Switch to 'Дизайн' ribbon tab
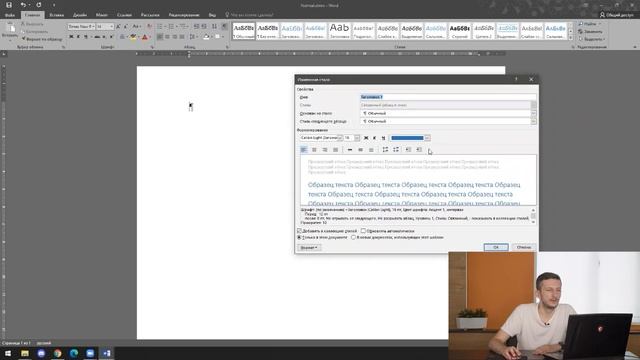 [80, 15]
